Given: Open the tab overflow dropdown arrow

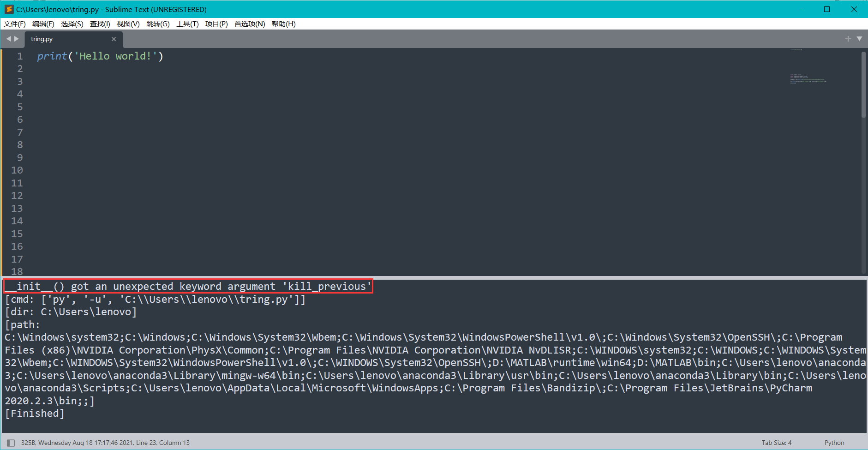Looking at the screenshot, I should click(x=860, y=39).
